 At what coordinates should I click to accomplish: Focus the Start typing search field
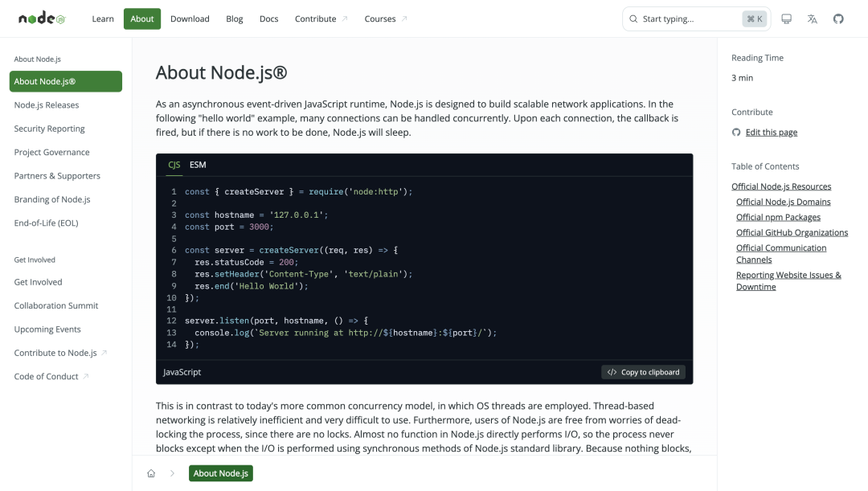696,18
